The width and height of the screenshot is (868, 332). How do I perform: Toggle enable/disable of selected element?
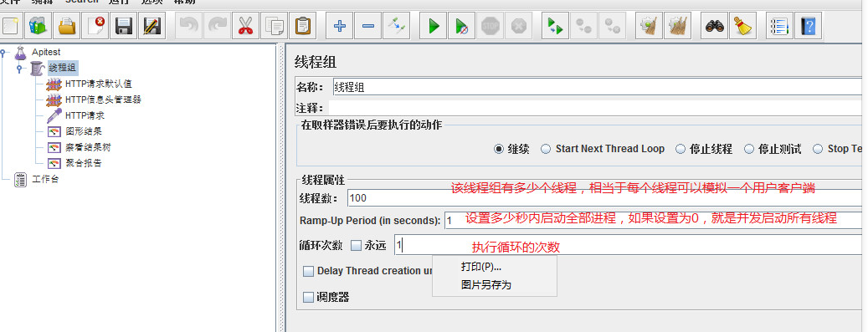[397, 26]
